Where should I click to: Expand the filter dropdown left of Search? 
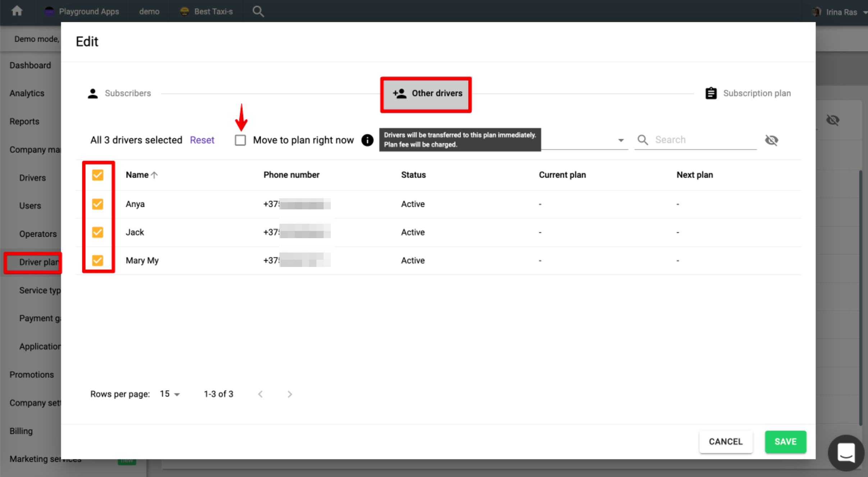coord(621,140)
